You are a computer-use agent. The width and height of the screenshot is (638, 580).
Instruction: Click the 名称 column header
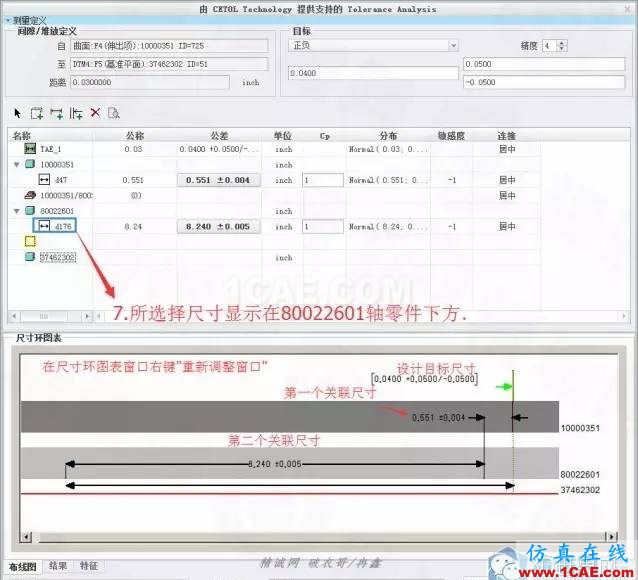22,136
